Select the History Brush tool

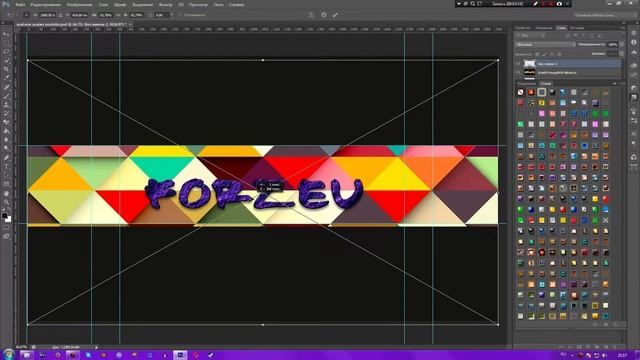(6, 113)
